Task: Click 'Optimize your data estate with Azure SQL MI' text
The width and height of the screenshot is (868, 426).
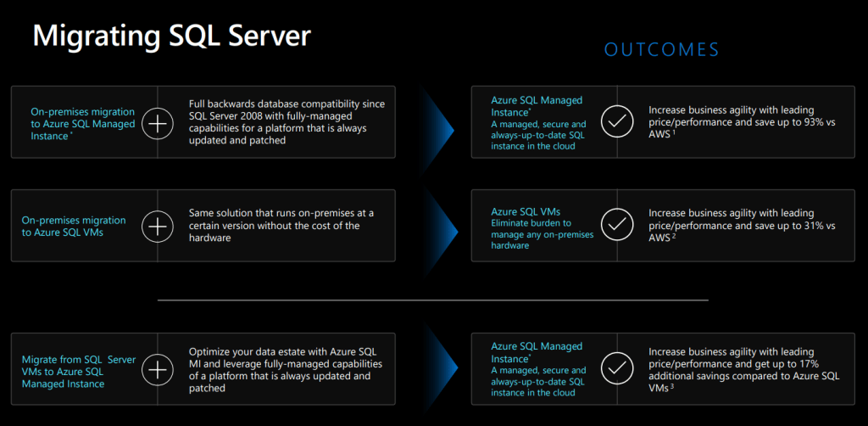Action: 286,370
